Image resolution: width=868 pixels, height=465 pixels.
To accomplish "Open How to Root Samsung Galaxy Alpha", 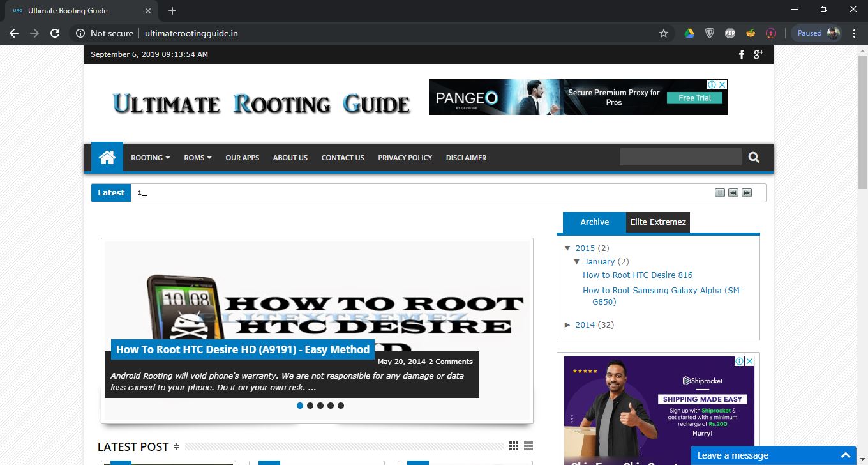I will 662,296.
